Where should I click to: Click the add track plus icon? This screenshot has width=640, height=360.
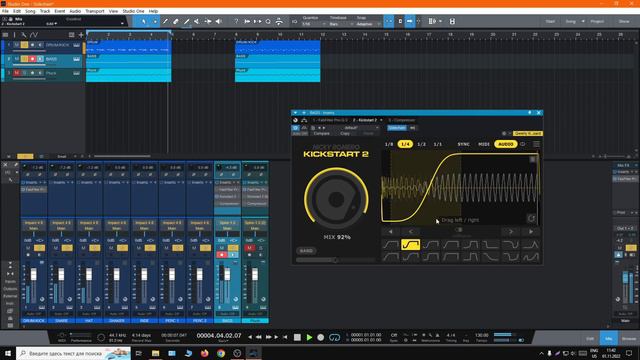coord(81,35)
